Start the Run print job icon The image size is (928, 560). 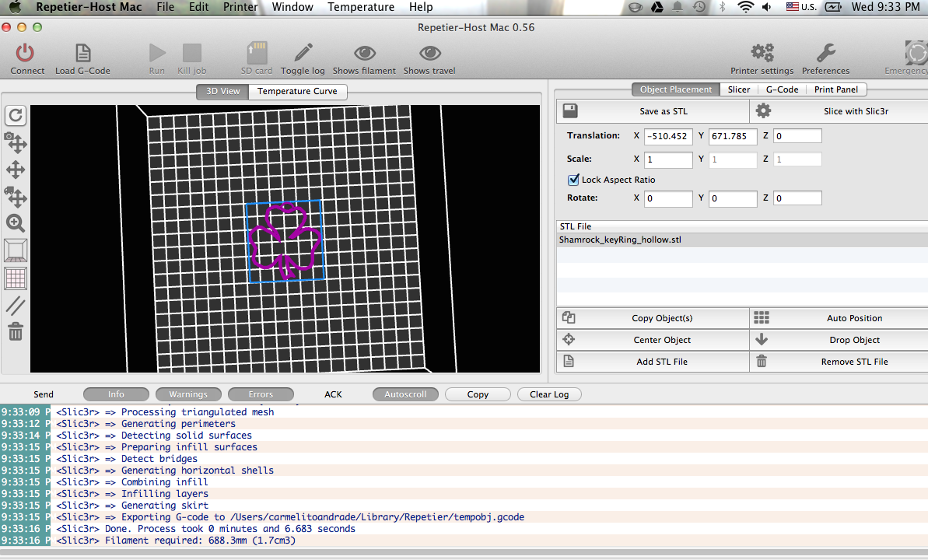157,53
